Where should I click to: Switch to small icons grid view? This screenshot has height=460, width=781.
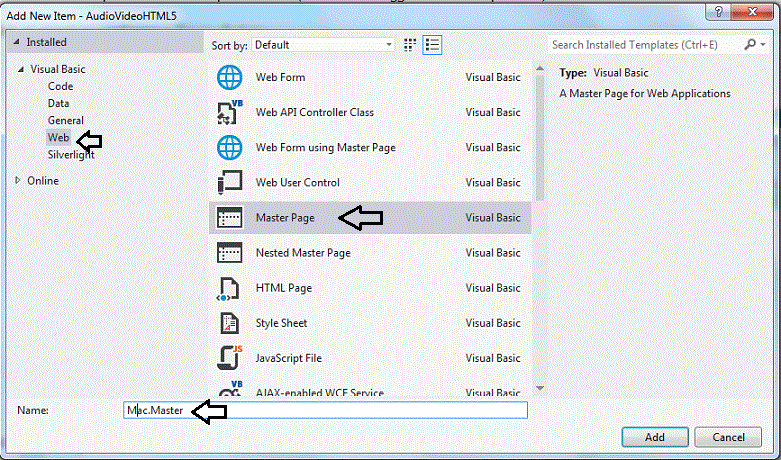point(410,44)
